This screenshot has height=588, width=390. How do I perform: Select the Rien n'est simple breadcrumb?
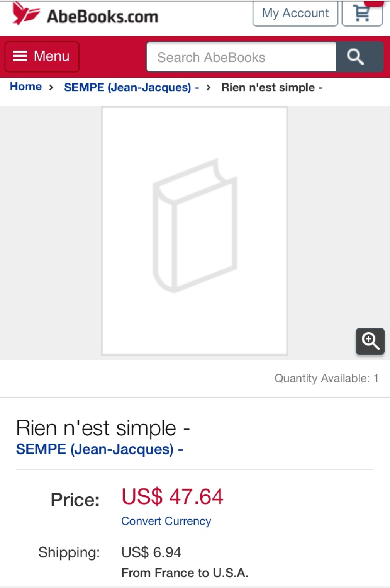pos(271,87)
